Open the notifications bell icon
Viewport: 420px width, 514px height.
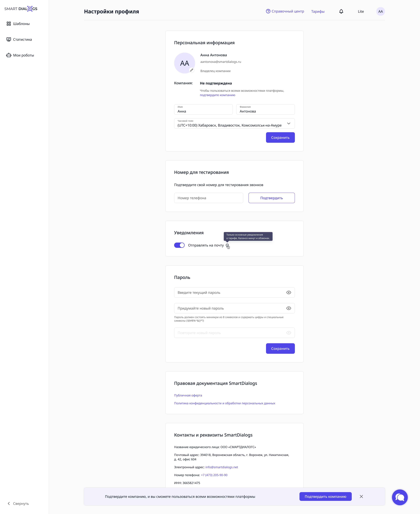coord(341,11)
